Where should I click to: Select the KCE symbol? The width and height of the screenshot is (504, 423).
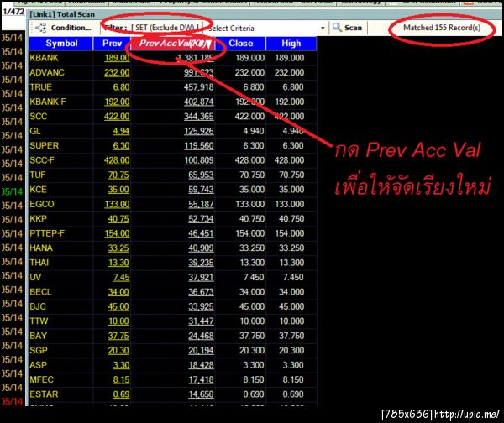[39, 190]
